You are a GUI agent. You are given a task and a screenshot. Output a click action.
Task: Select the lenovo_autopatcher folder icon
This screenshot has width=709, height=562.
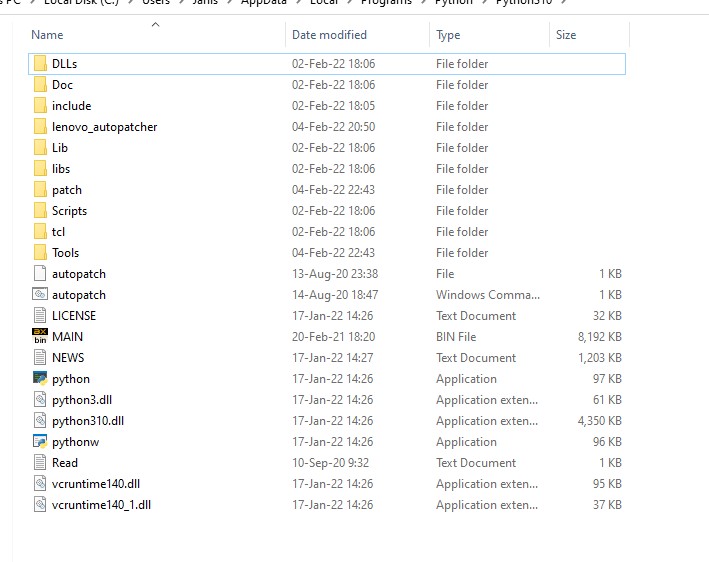pyautogui.click(x=40, y=127)
